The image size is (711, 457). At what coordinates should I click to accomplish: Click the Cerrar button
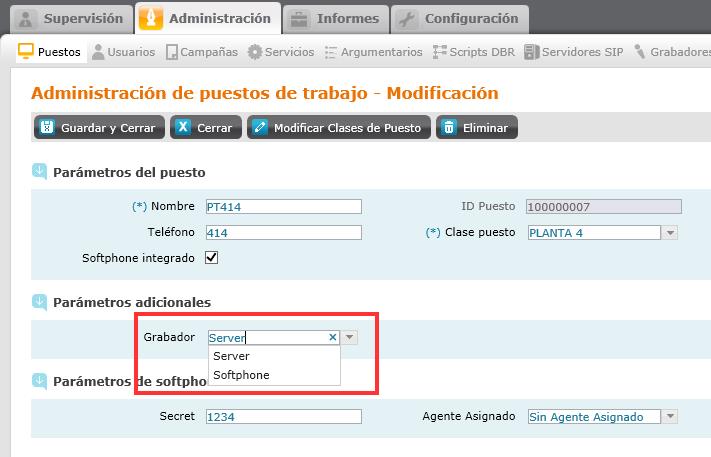(206, 128)
